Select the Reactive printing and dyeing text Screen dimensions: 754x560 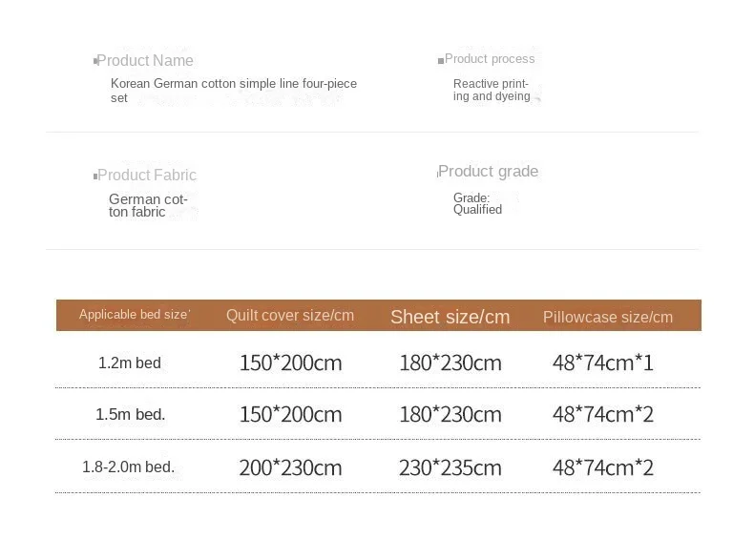491,90
